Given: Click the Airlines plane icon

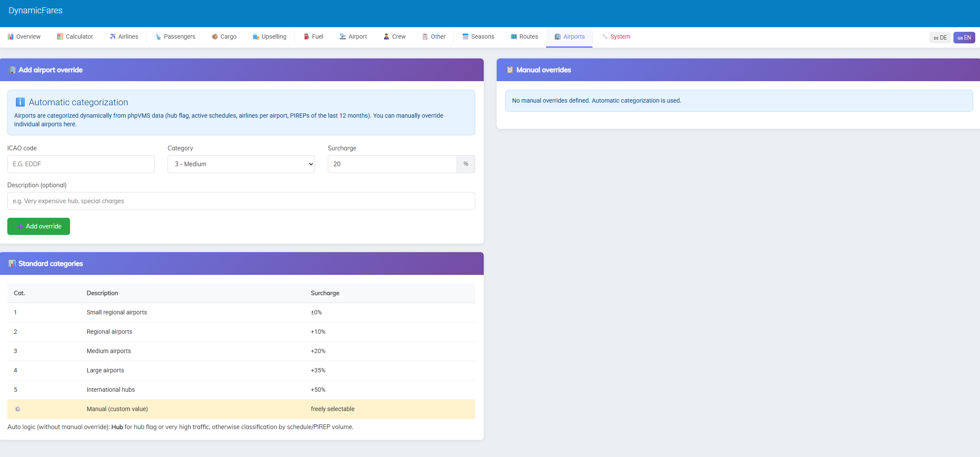Looking at the screenshot, I should tap(113, 37).
